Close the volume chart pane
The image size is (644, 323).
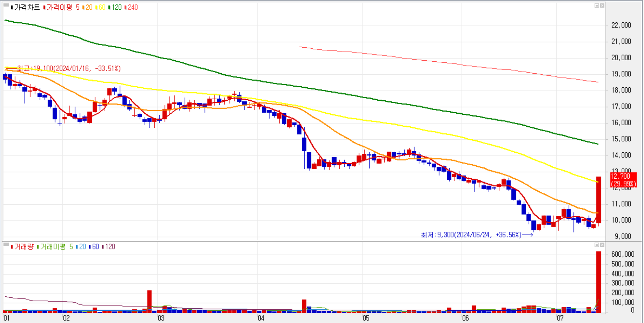tap(602, 245)
